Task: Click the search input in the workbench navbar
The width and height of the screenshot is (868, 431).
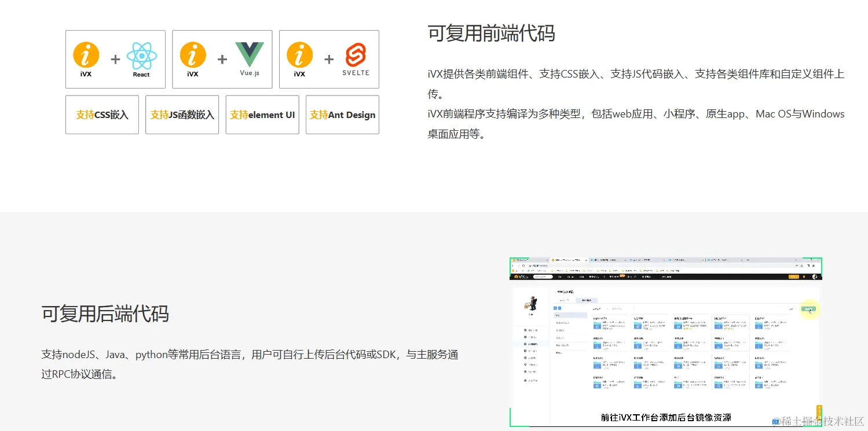Action: click(x=544, y=277)
